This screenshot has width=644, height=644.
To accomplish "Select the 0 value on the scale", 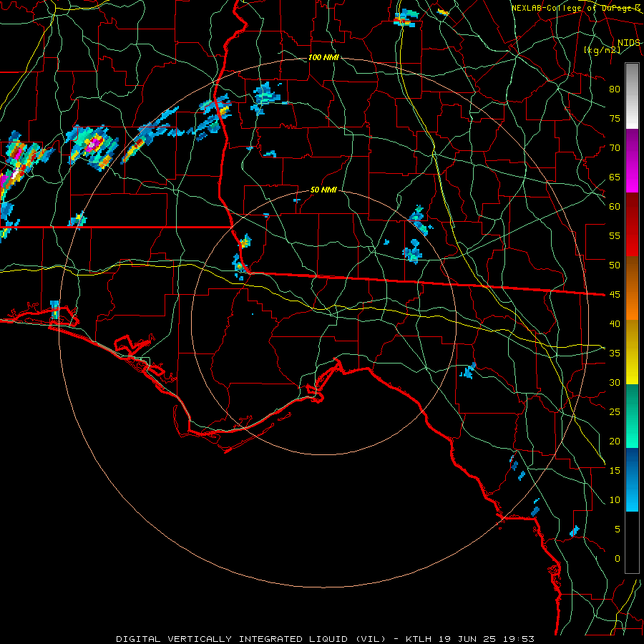I will 618,559.
